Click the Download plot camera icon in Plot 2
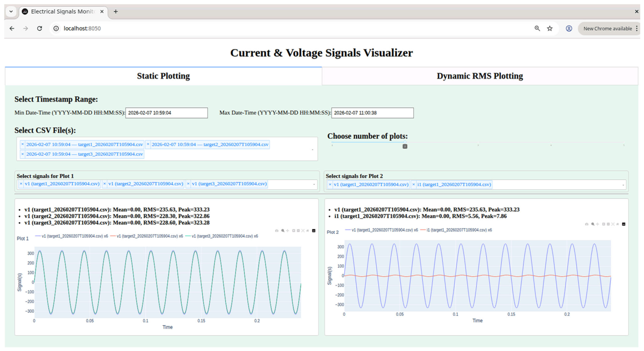 click(587, 224)
